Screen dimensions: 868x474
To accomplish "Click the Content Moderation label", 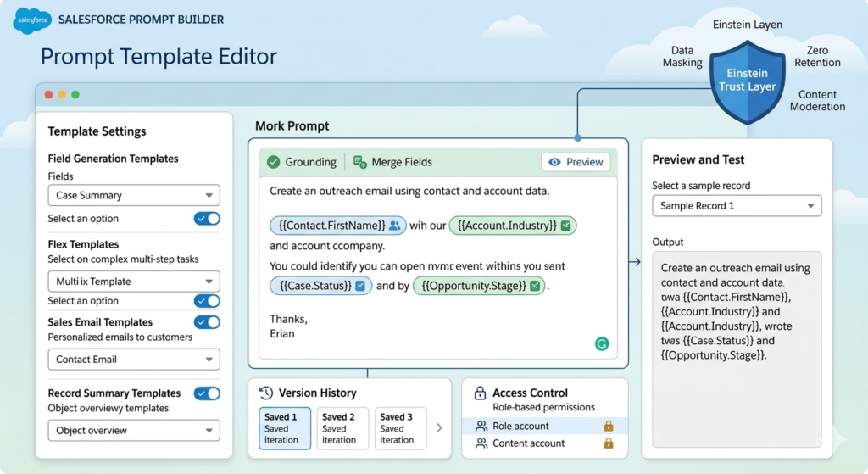I will (x=817, y=101).
